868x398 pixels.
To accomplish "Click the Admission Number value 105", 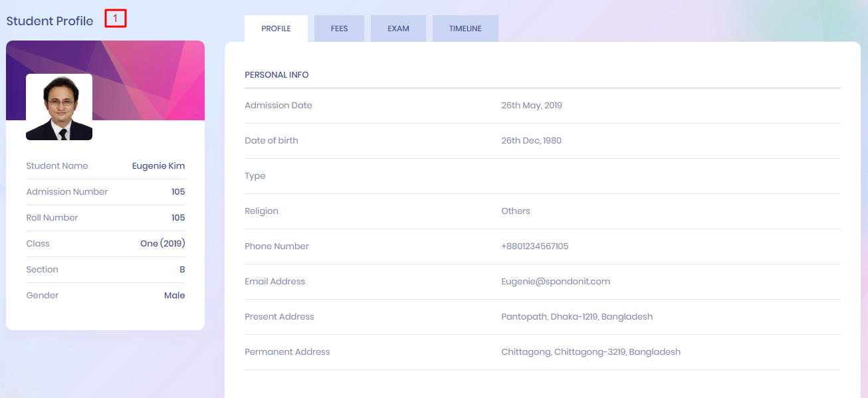I will [178, 192].
